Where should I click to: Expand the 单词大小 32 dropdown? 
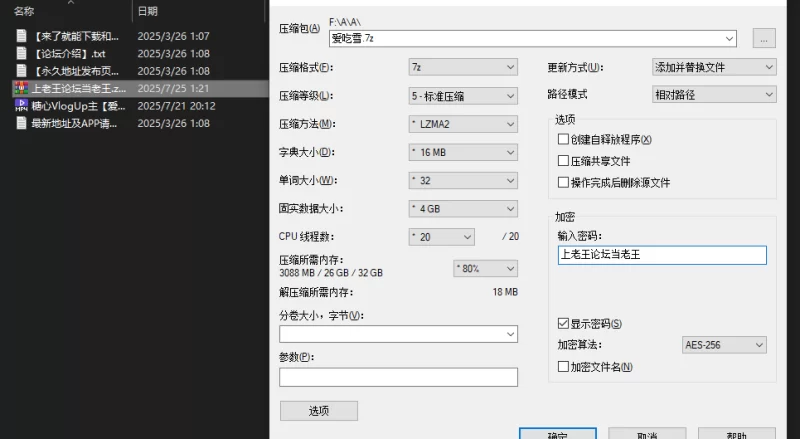[x=463, y=180]
